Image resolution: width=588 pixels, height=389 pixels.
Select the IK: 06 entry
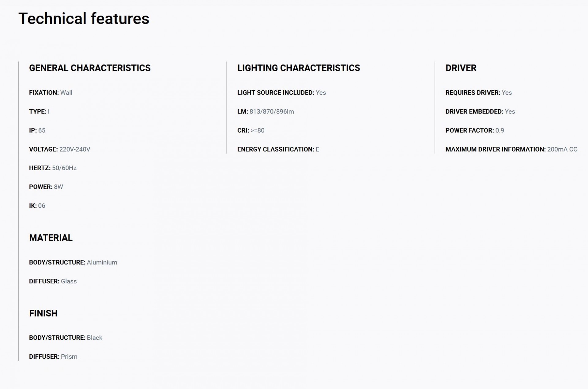[37, 206]
